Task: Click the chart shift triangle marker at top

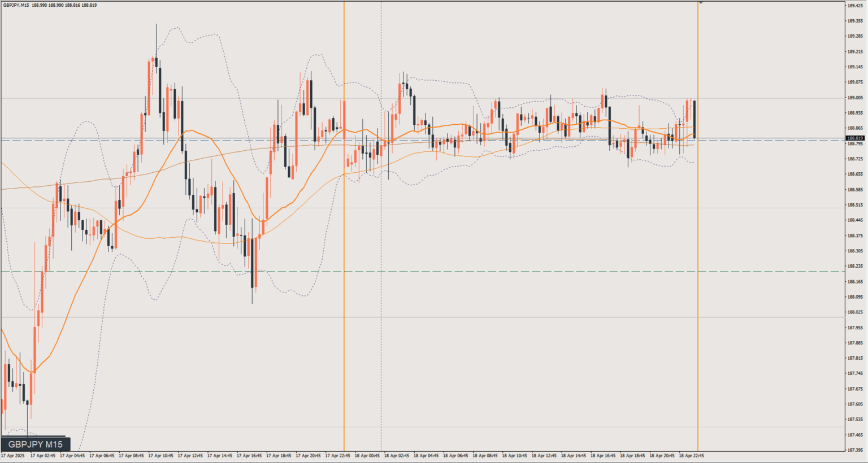Action: pyautogui.click(x=701, y=3)
